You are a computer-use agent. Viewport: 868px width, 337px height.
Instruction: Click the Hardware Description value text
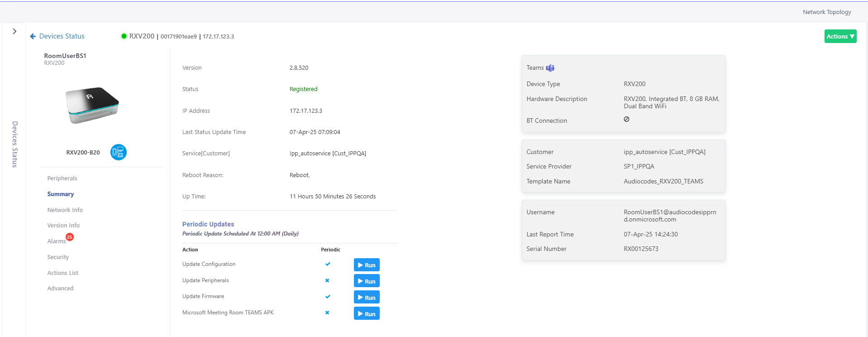pos(672,102)
